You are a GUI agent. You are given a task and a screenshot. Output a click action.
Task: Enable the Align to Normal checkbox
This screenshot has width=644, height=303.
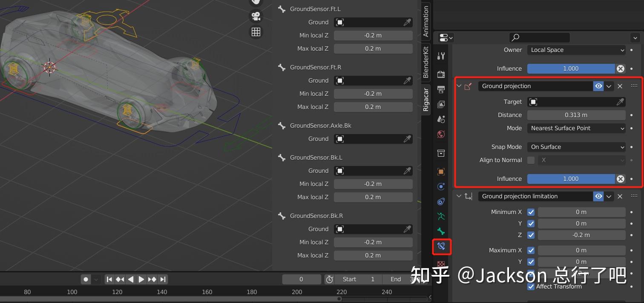[x=531, y=160]
